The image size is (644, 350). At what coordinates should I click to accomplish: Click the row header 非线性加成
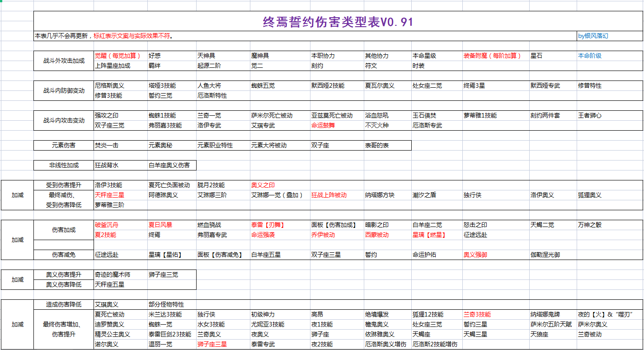pyautogui.click(x=64, y=165)
